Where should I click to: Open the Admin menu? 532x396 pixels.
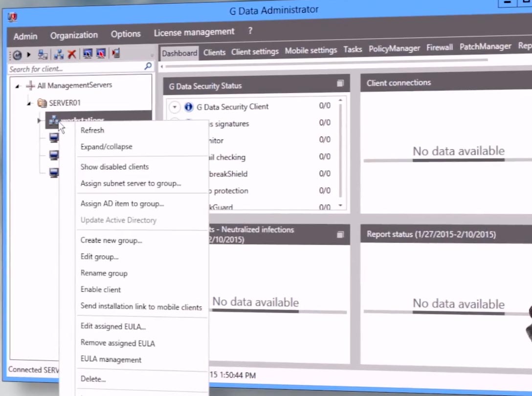point(25,36)
